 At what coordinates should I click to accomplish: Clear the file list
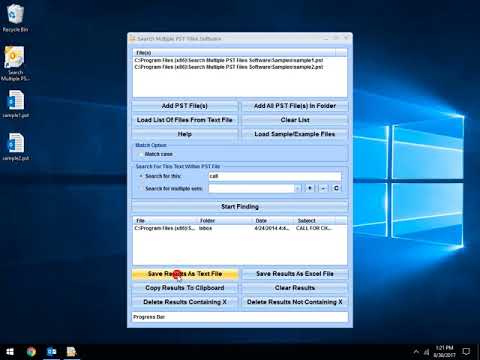pyautogui.click(x=295, y=120)
